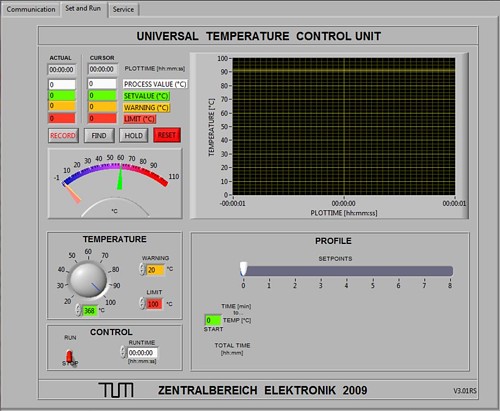Click the orange WARNING (°C) legend label
Screen dimensions: 500x411
coord(146,108)
